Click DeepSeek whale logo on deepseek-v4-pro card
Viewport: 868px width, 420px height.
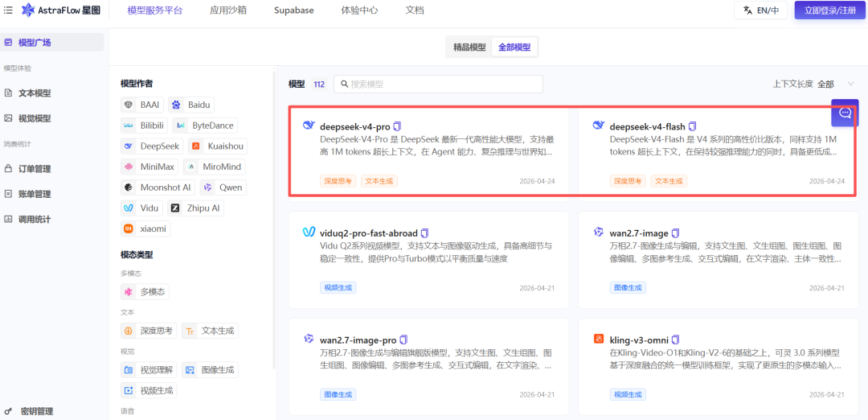[309, 126]
